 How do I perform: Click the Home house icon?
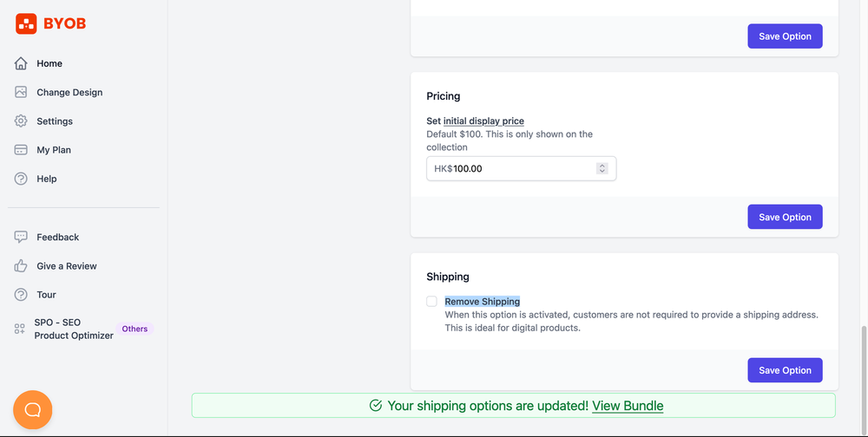coord(21,63)
